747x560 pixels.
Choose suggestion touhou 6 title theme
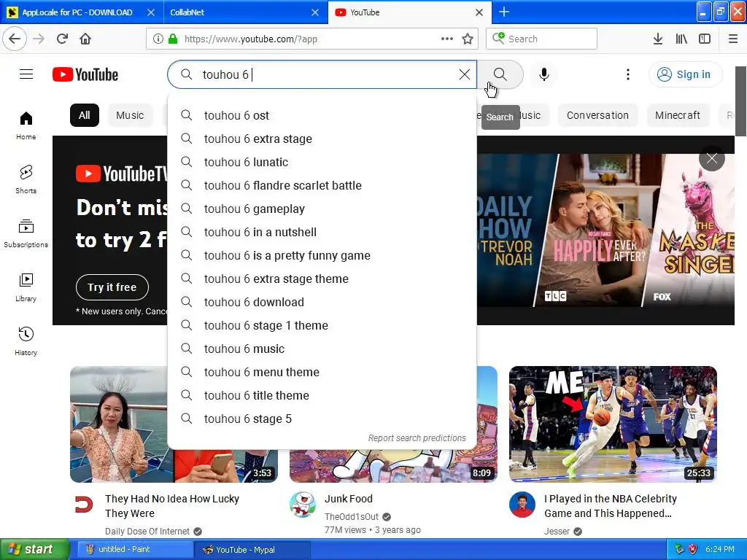point(322,396)
